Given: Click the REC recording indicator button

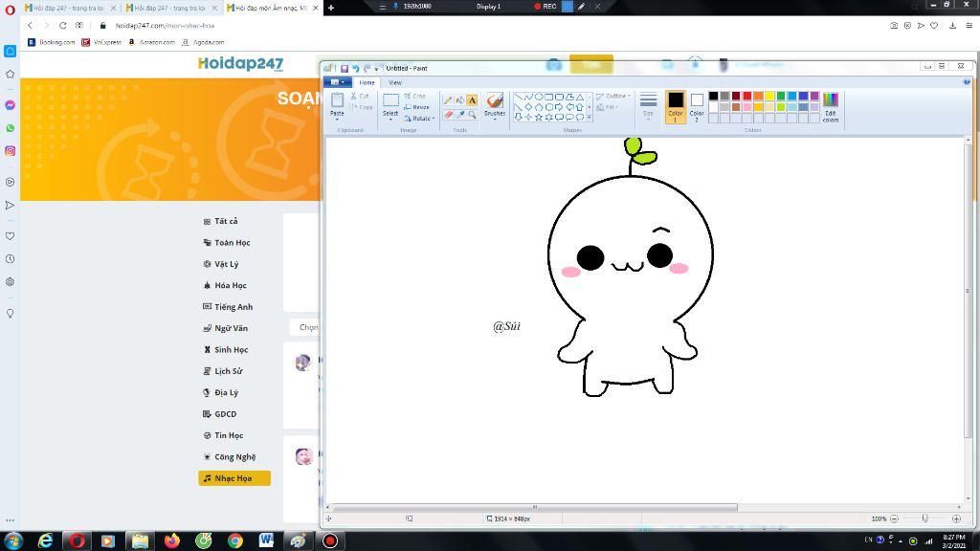Looking at the screenshot, I should [545, 7].
